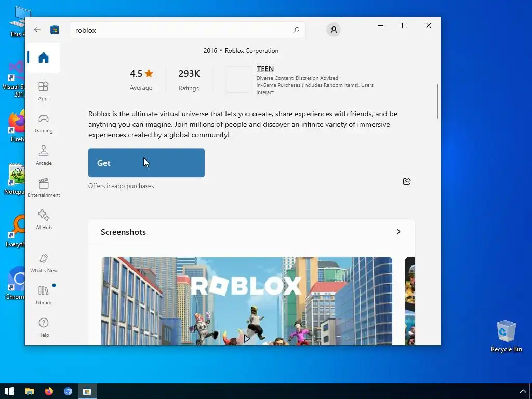Click the Screenshots section heading

click(x=123, y=232)
